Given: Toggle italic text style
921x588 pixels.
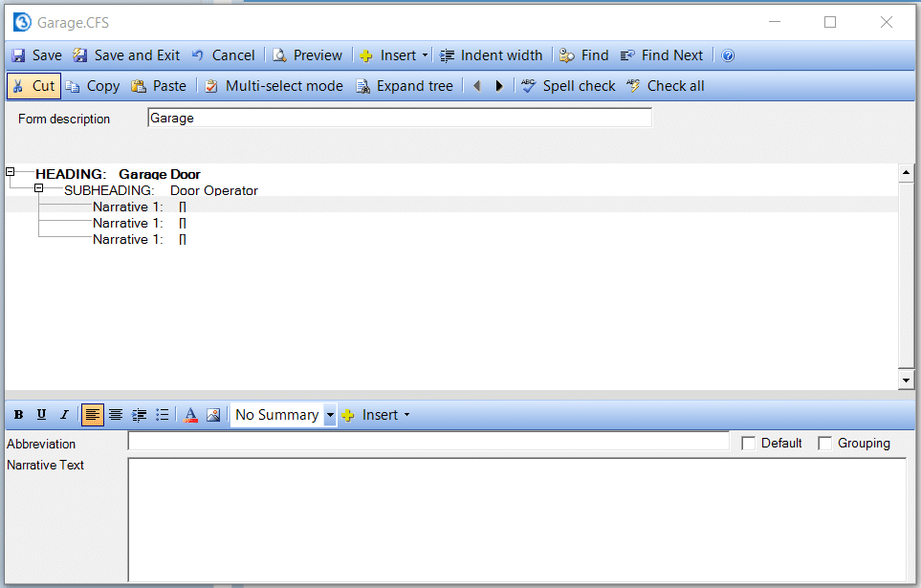Looking at the screenshot, I should click(64, 415).
